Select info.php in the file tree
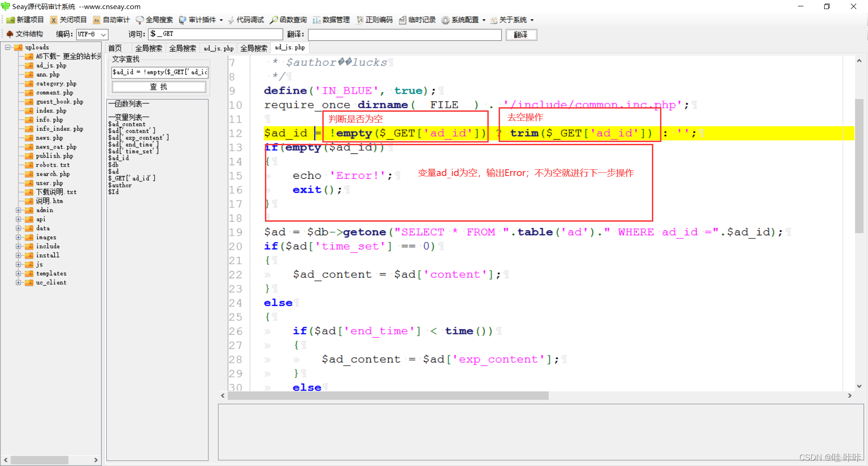The height and width of the screenshot is (466, 868). [49, 120]
